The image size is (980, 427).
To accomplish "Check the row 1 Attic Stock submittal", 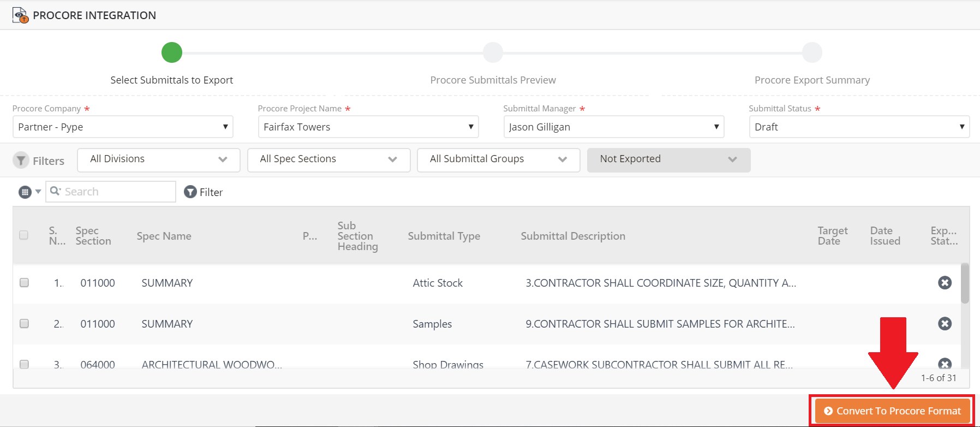I will (x=24, y=283).
